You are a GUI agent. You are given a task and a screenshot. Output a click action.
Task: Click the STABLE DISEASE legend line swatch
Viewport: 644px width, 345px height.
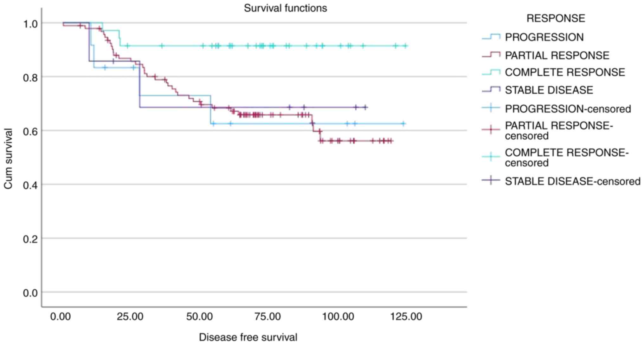point(491,90)
